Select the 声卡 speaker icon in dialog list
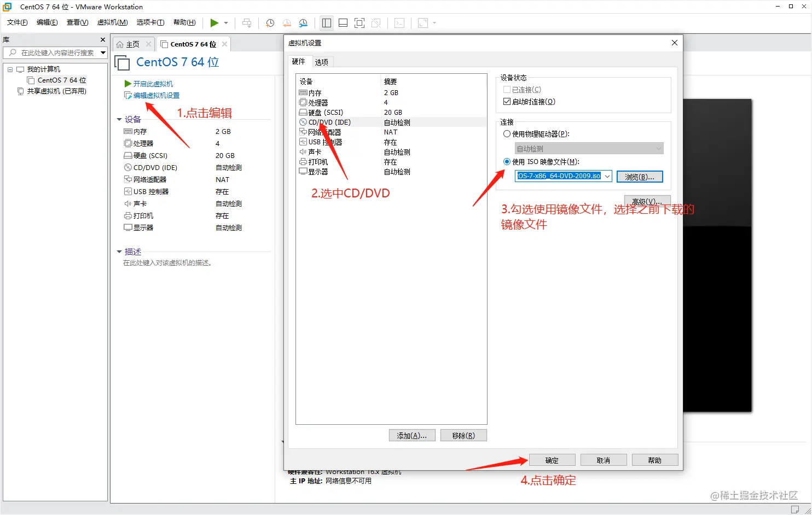This screenshot has width=812, height=515. pos(303,151)
